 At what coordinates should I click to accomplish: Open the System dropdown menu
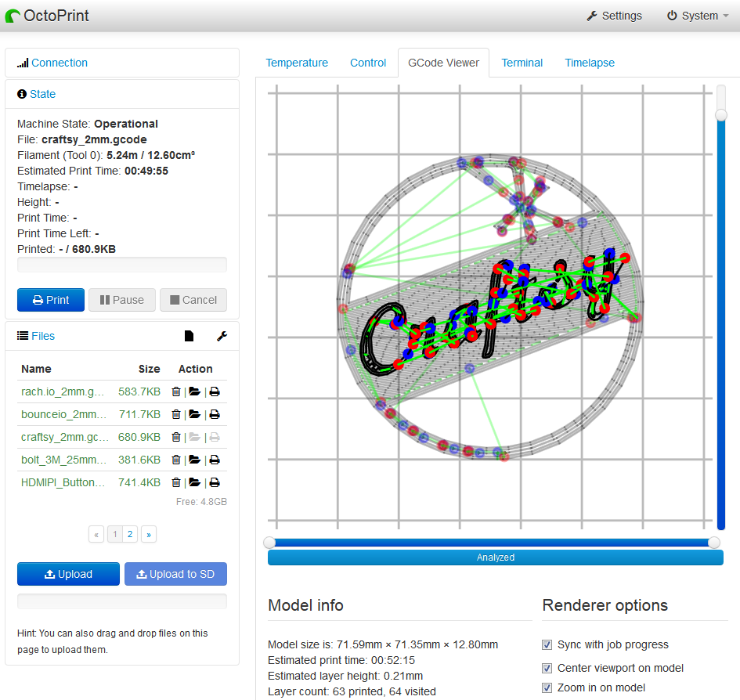698,16
